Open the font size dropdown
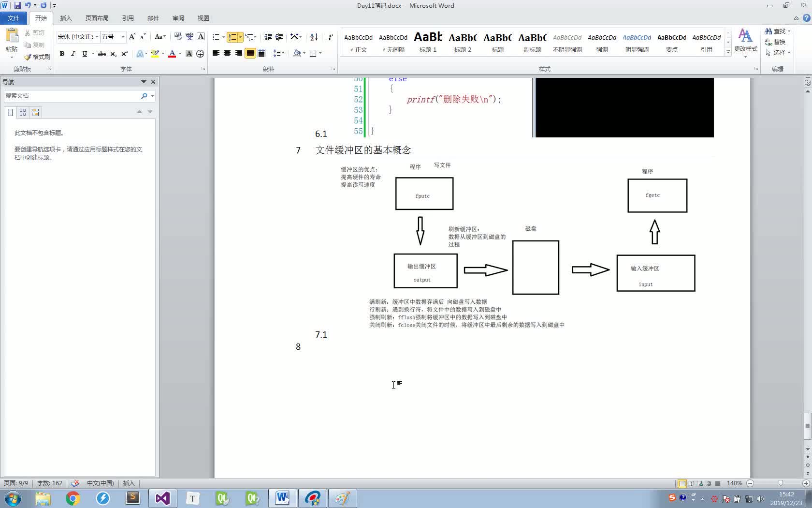 [123, 37]
